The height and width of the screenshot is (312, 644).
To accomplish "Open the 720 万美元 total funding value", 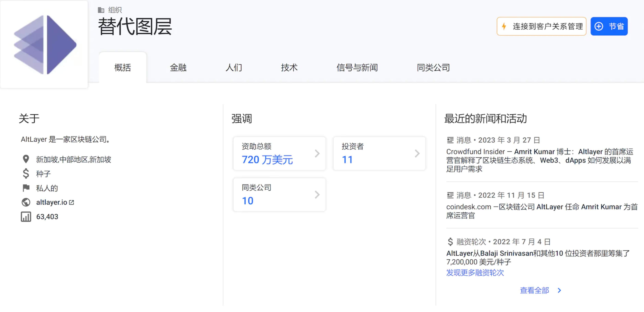I will [267, 159].
